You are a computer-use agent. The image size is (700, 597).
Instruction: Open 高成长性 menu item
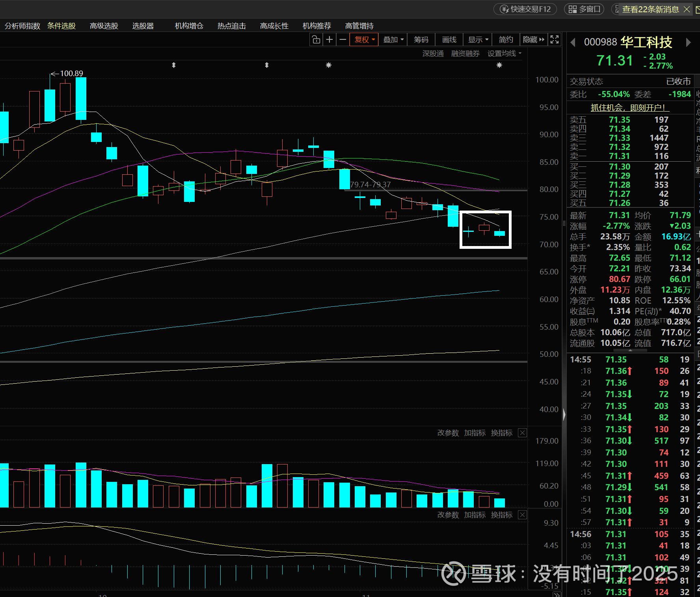click(x=274, y=26)
